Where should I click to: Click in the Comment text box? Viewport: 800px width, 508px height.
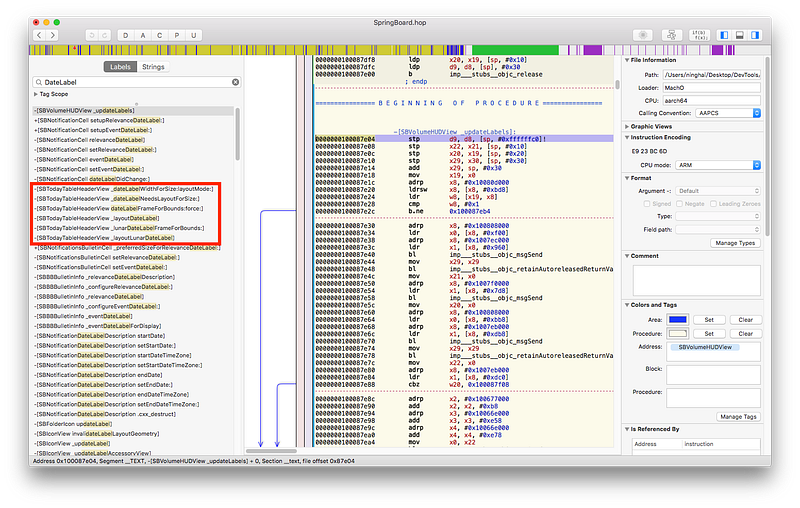(696, 281)
